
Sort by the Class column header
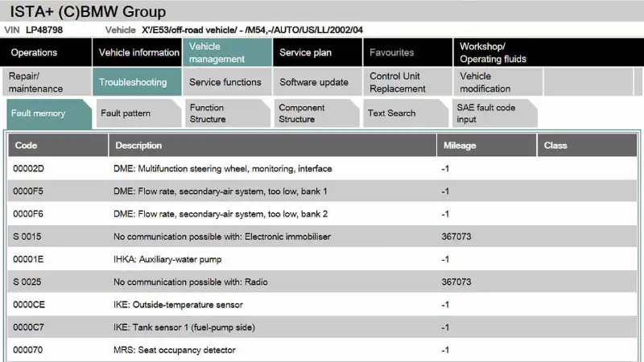[588, 146]
